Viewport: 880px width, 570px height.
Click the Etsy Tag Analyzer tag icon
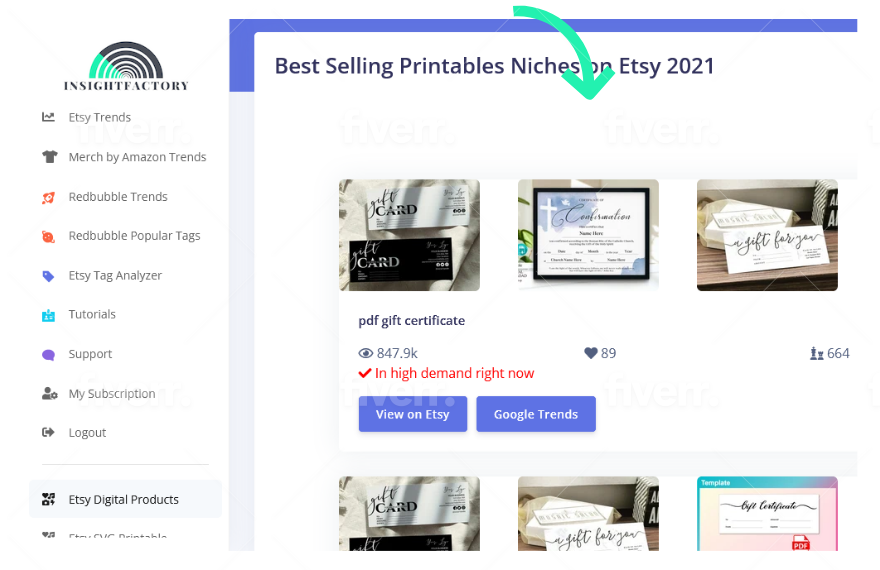(x=48, y=276)
